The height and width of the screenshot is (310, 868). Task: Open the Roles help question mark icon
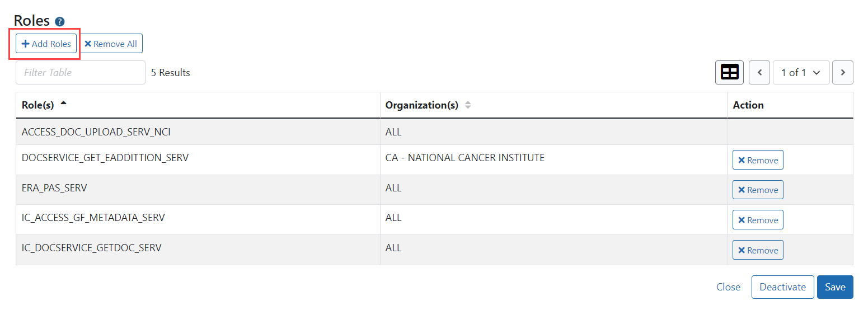pyautogui.click(x=60, y=22)
